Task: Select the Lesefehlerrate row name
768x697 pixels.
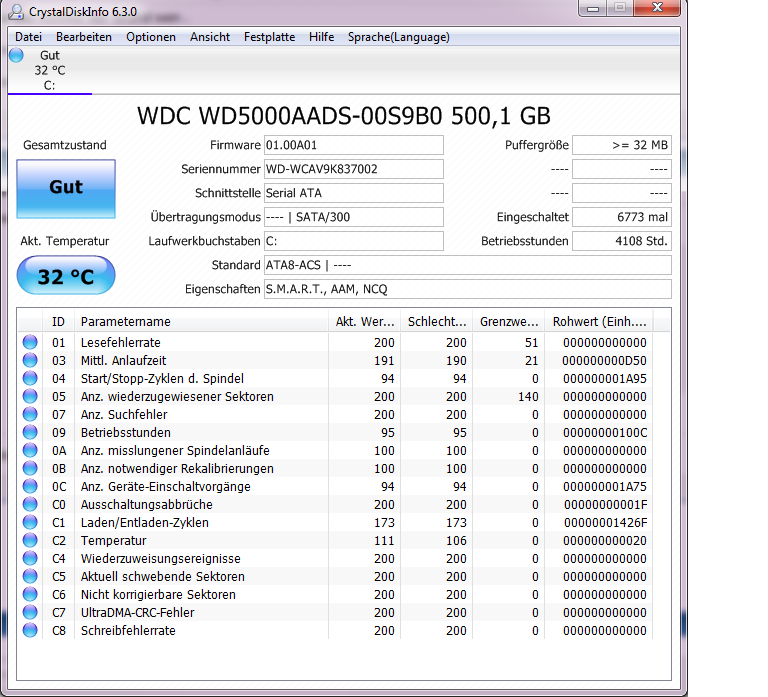Action: 120,342
